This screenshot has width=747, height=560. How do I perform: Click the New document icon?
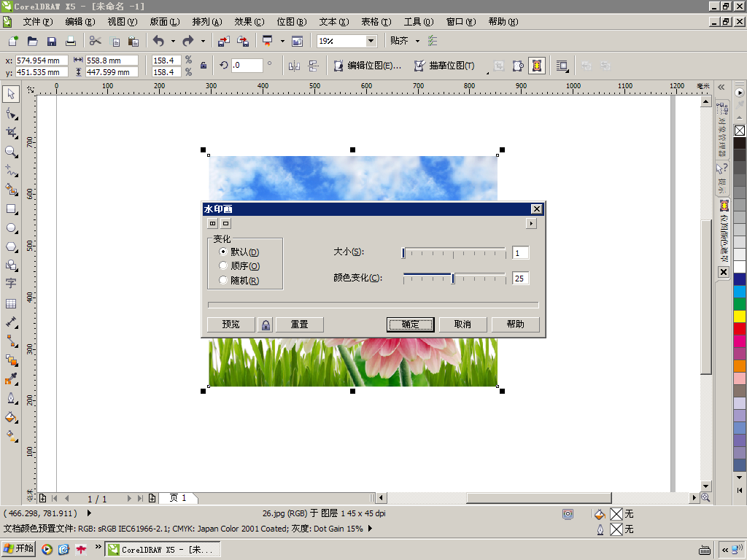point(13,41)
